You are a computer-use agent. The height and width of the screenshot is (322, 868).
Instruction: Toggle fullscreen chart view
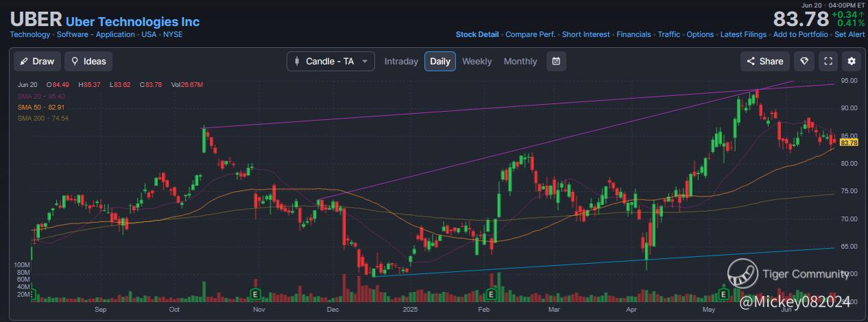pyautogui.click(x=828, y=61)
